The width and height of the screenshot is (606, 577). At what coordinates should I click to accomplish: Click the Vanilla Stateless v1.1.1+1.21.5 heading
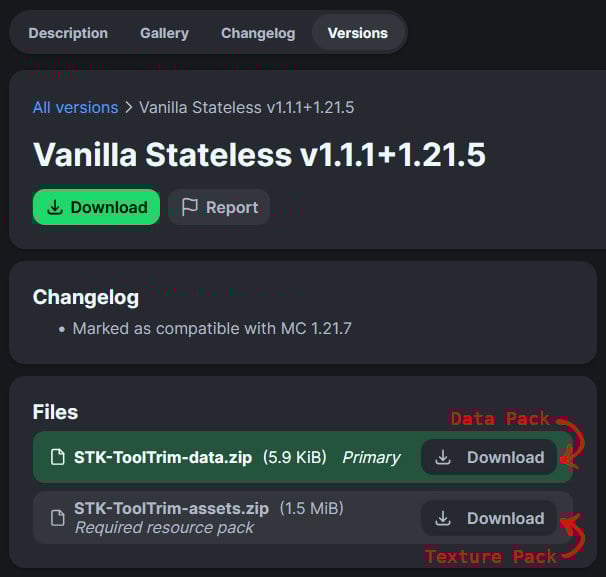(259, 155)
